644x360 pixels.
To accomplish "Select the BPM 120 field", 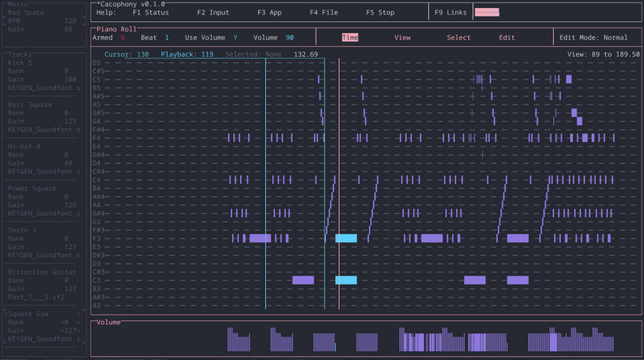I will [x=44, y=21].
